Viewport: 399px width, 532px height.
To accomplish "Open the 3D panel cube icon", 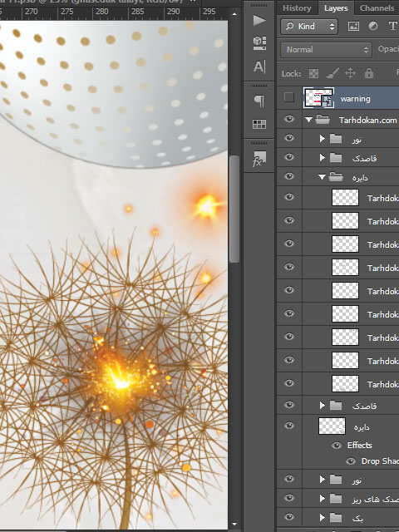I will click(x=259, y=43).
